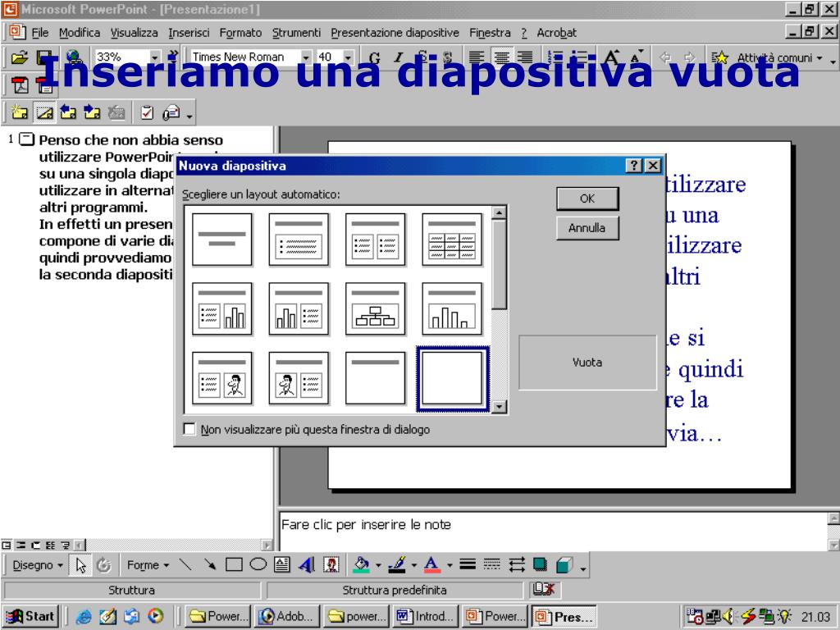This screenshot has height=630, width=840.
Task: Click the Annulla button
Action: click(x=587, y=228)
